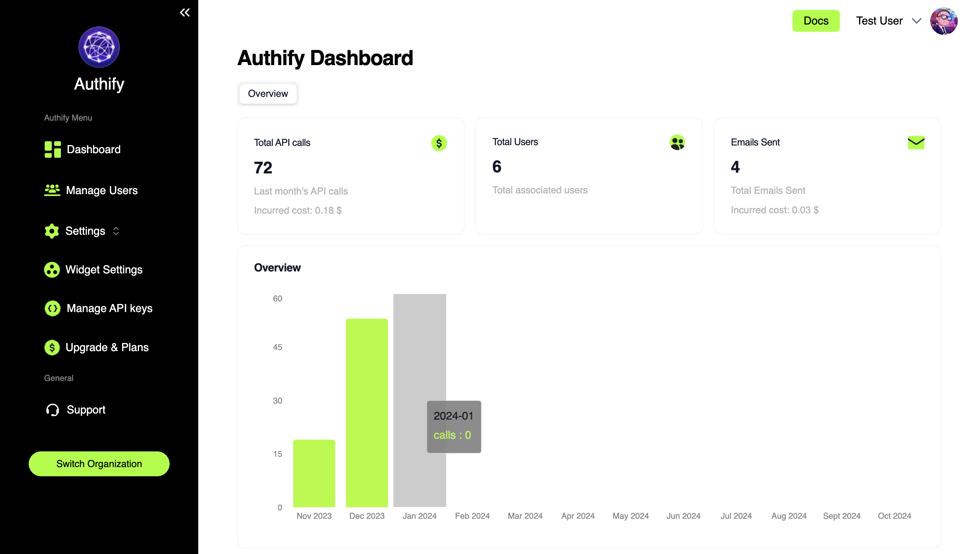
Task: Open the Test User dropdown chevron
Action: coord(916,21)
